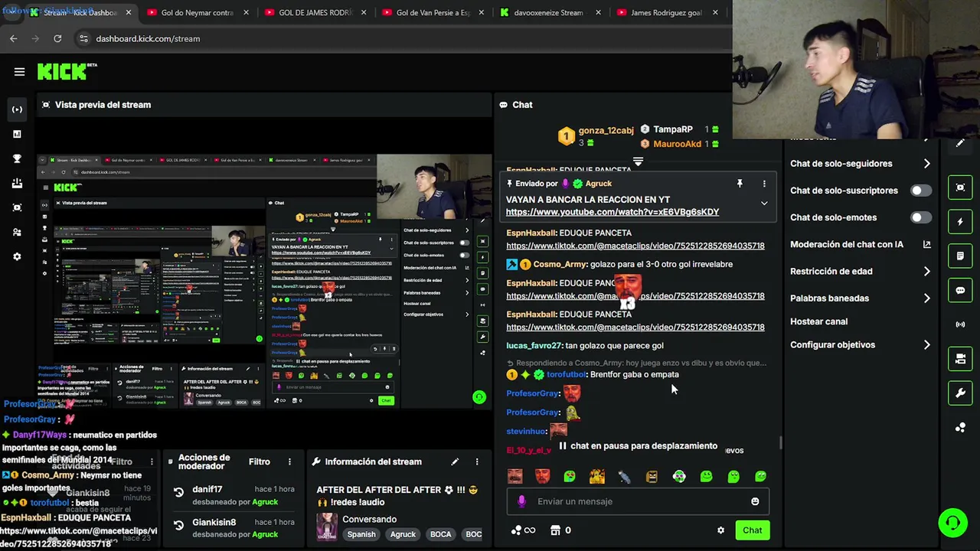Screen dimensions: 980x551
Task: Select the Spanish stream tag
Action: 361,534
